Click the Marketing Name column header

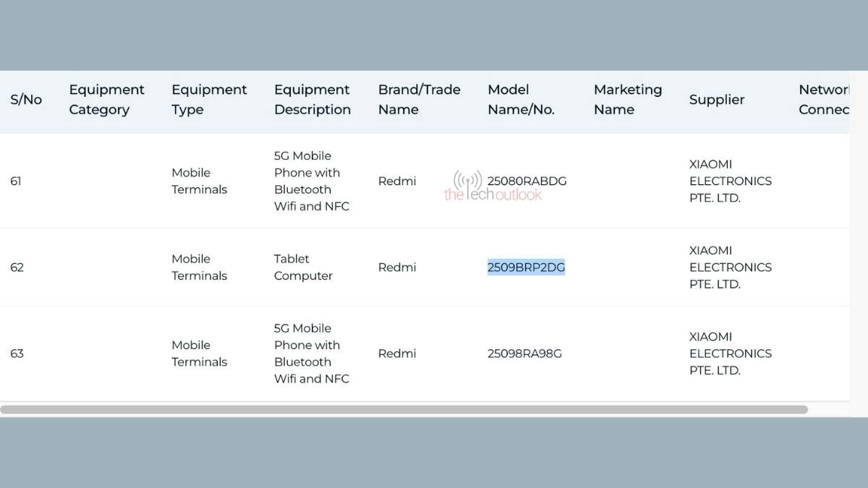627,100
